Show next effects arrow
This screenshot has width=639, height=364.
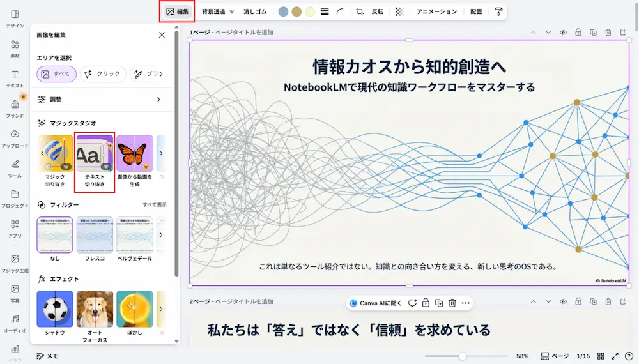(x=161, y=309)
